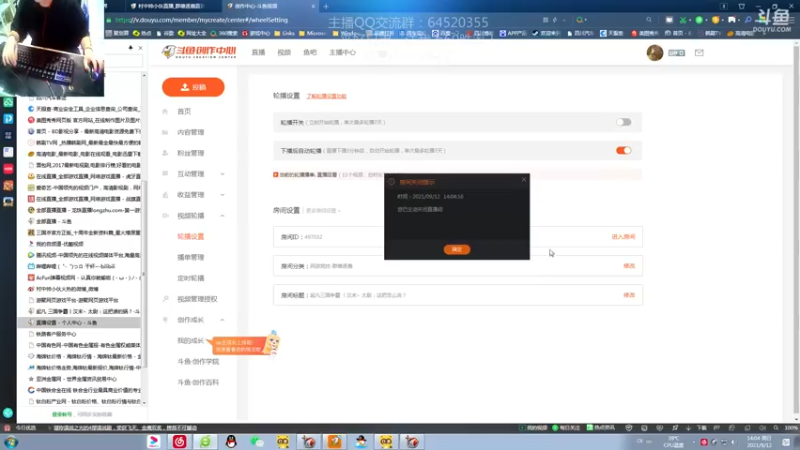Open 内容管理 in the sidebar
Image resolution: width=800 pixels, height=450 pixels.
(x=190, y=132)
